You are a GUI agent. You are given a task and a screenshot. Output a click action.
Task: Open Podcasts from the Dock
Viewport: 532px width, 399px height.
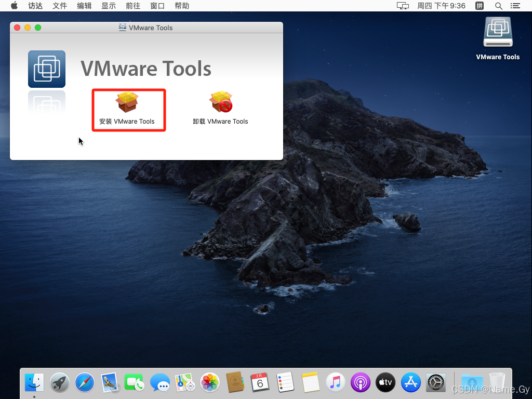[x=361, y=382]
